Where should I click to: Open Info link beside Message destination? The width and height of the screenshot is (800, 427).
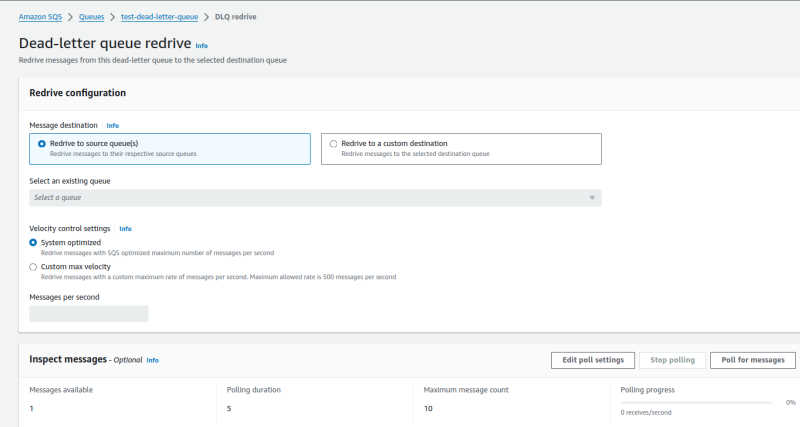pyautogui.click(x=113, y=126)
